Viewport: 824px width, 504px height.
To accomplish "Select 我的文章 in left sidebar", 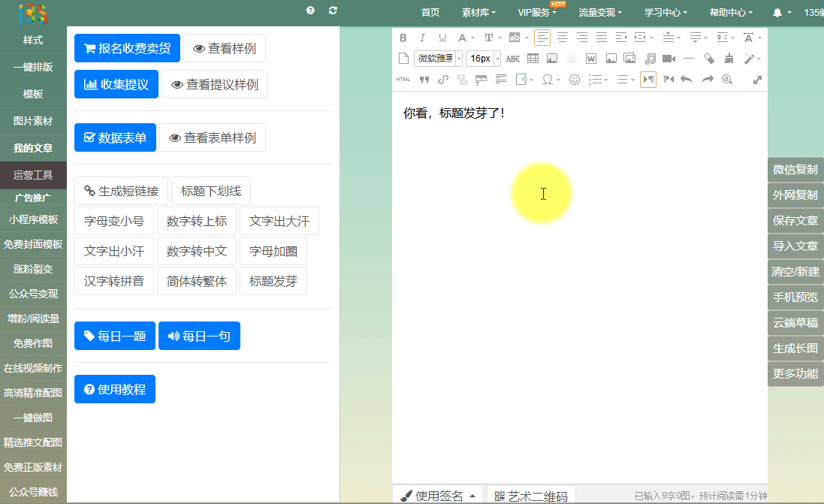I will [33, 148].
